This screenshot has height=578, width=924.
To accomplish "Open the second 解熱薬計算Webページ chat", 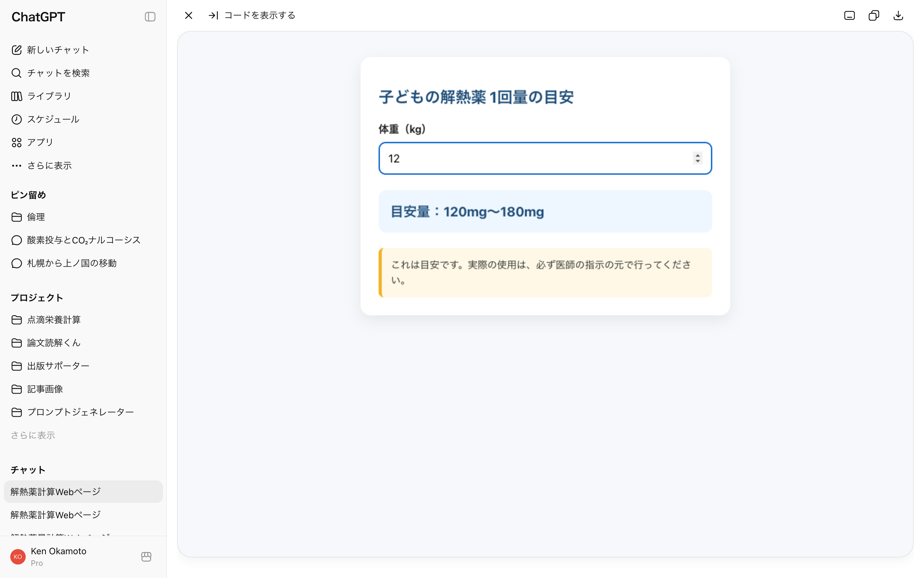I will coord(83,515).
